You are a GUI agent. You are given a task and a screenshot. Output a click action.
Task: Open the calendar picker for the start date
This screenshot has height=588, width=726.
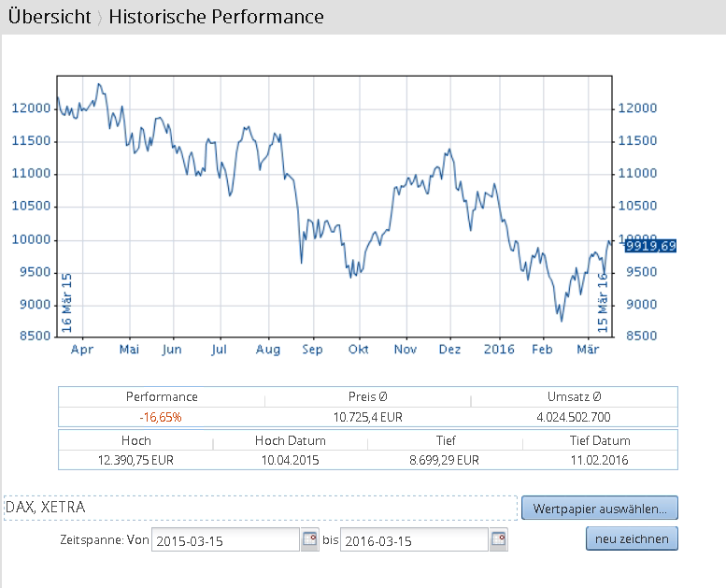[309, 539]
